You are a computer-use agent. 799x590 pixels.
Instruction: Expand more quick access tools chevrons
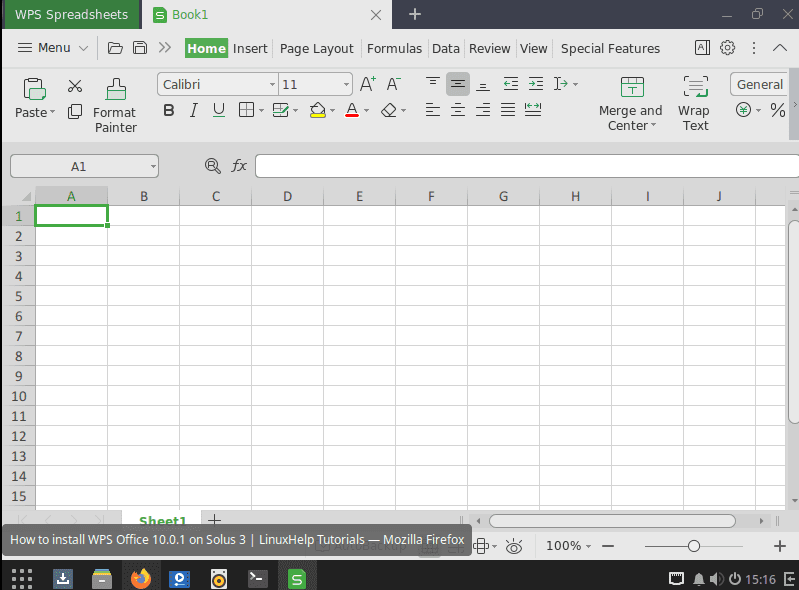tap(165, 48)
